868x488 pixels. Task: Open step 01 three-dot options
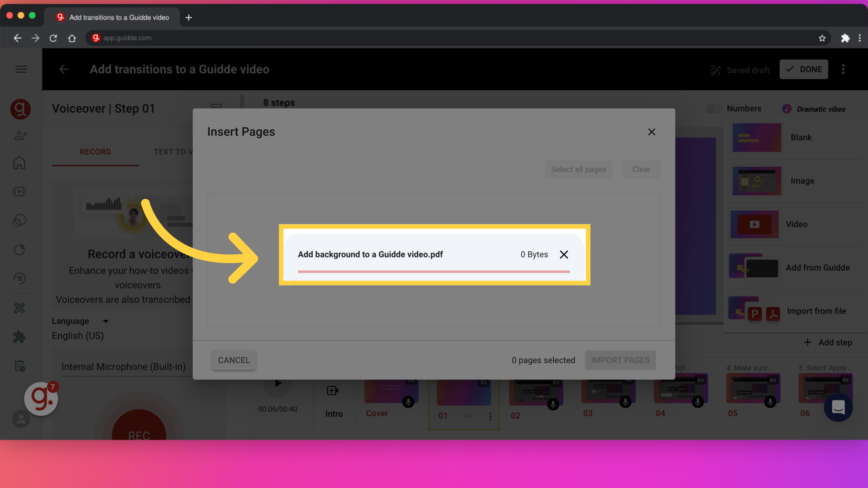tap(490, 416)
